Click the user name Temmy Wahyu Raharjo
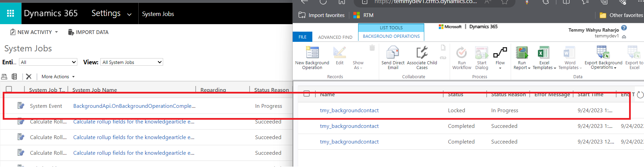Viewport: 644px width, 168px height. 593,30
